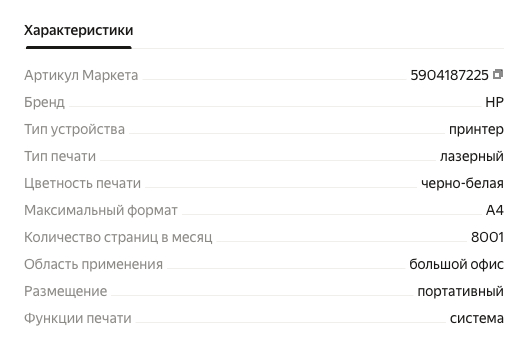528x362 pixels.
Task: Open the Характеристики tab
Action: click(x=78, y=30)
